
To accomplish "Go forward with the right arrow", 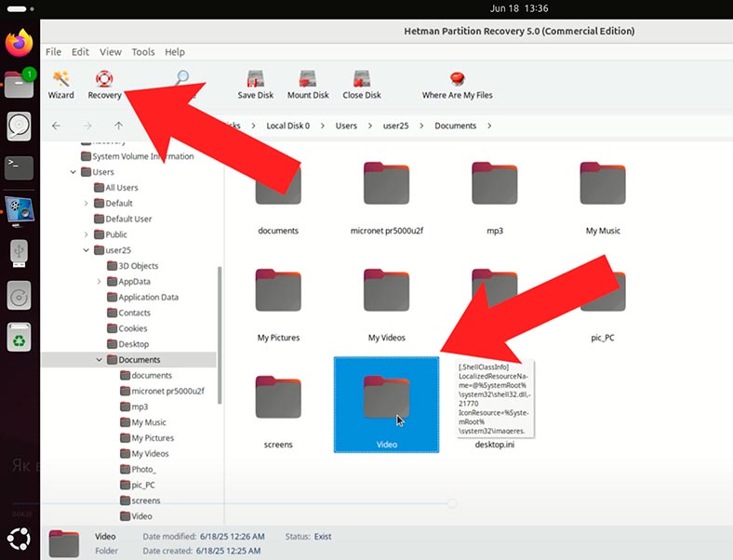I will click(87, 126).
